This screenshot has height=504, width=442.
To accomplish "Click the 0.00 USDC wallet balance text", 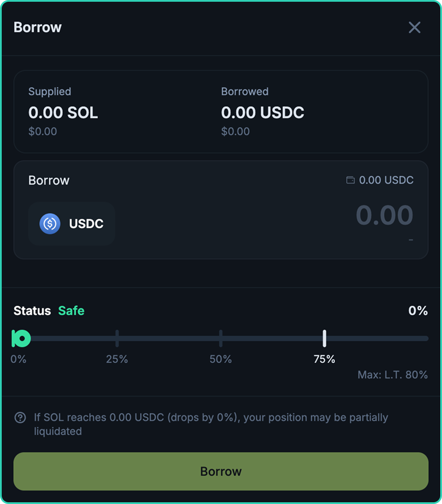I will tap(386, 180).
